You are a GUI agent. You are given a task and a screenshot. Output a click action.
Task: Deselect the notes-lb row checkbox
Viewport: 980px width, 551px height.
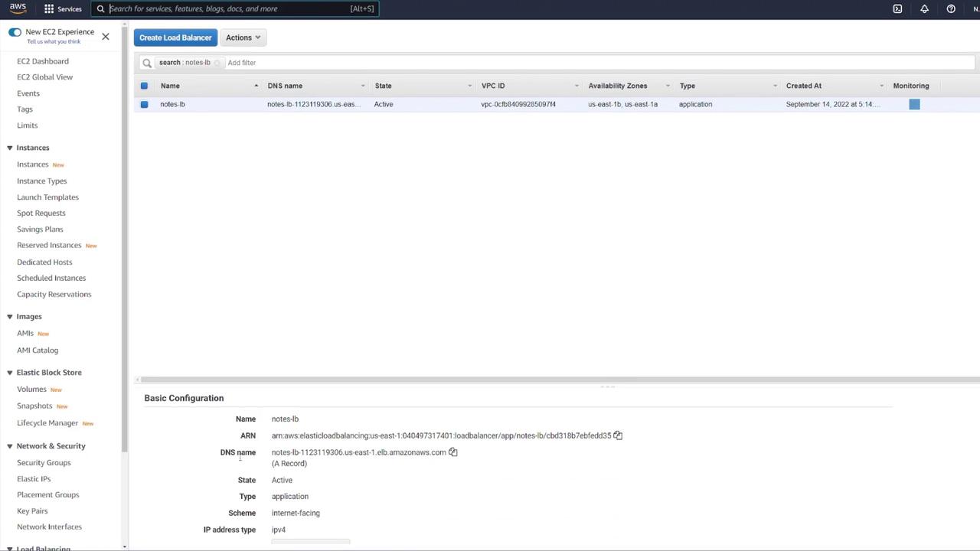144,104
